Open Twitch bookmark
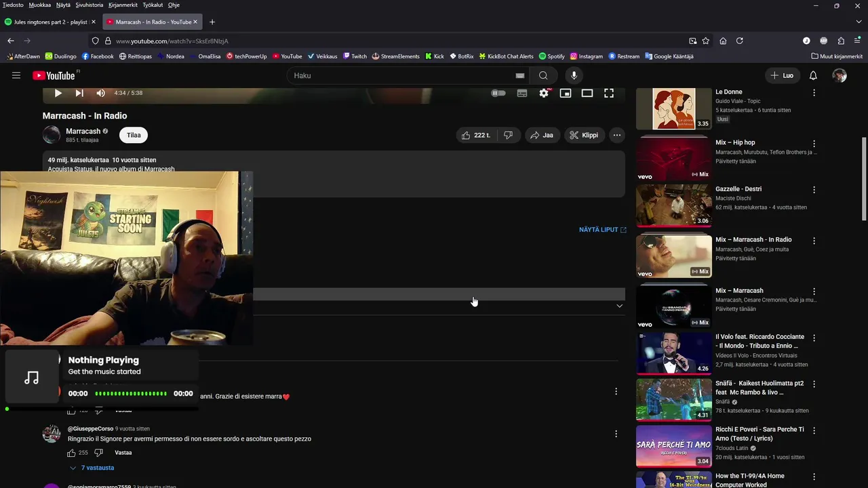Screen dimensions: 868x488 coord(355,56)
